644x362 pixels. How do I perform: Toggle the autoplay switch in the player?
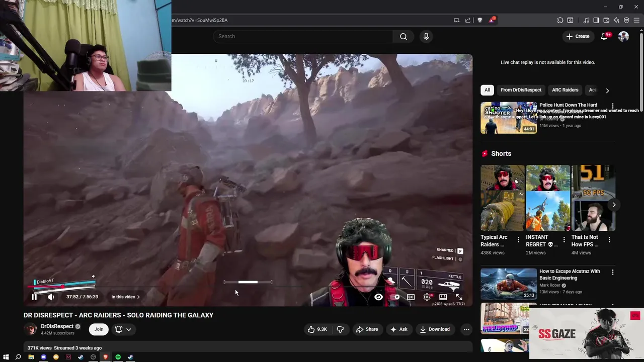pyautogui.click(x=395, y=297)
